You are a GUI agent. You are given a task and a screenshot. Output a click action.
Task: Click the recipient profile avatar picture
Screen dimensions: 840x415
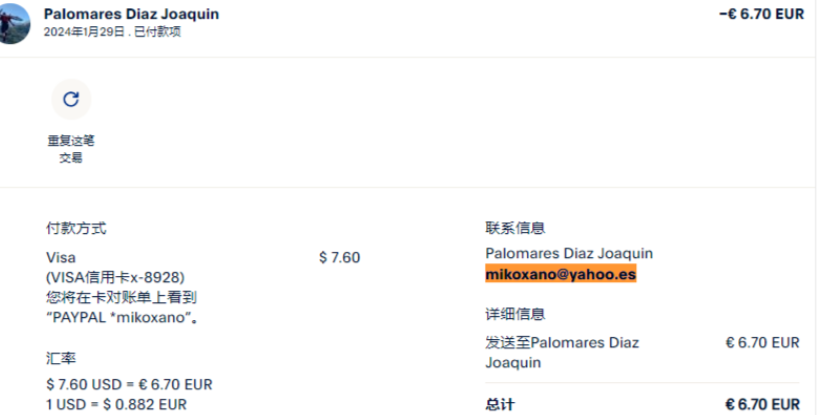14,22
